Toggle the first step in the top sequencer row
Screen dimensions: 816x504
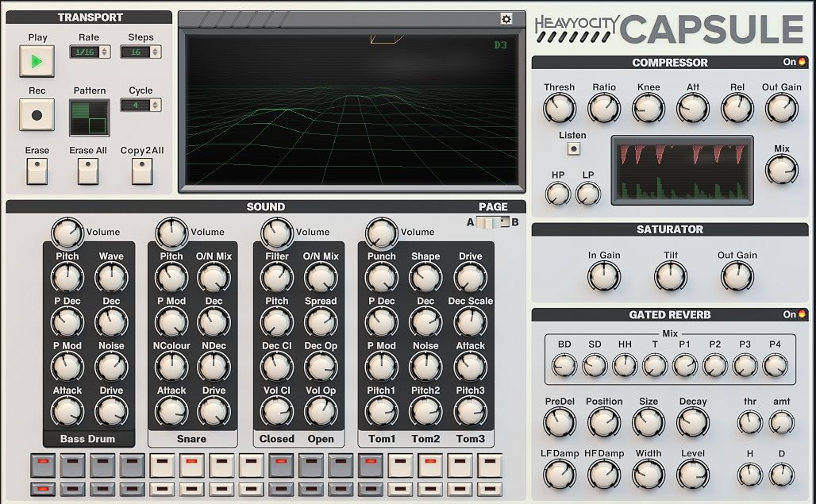click(43, 466)
